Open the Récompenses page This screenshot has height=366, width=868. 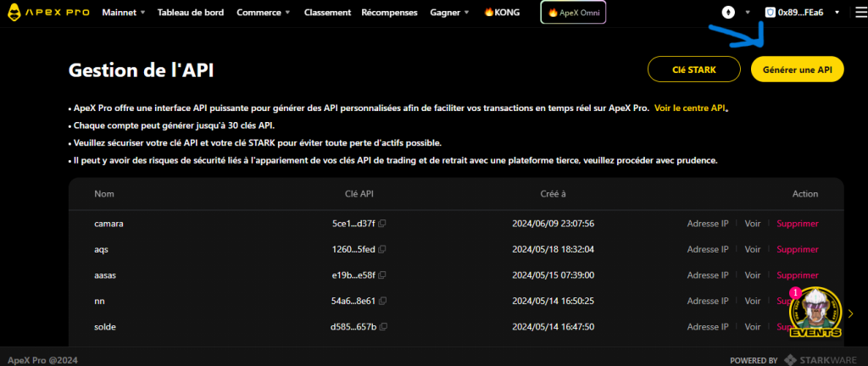390,13
